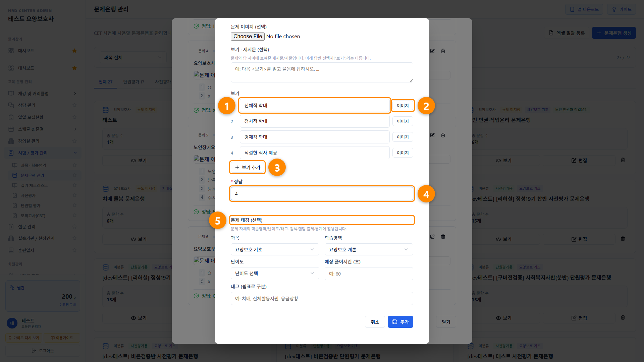Click the 보기 추가 button to add an option
The height and width of the screenshot is (362, 644).
pos(248,167)
